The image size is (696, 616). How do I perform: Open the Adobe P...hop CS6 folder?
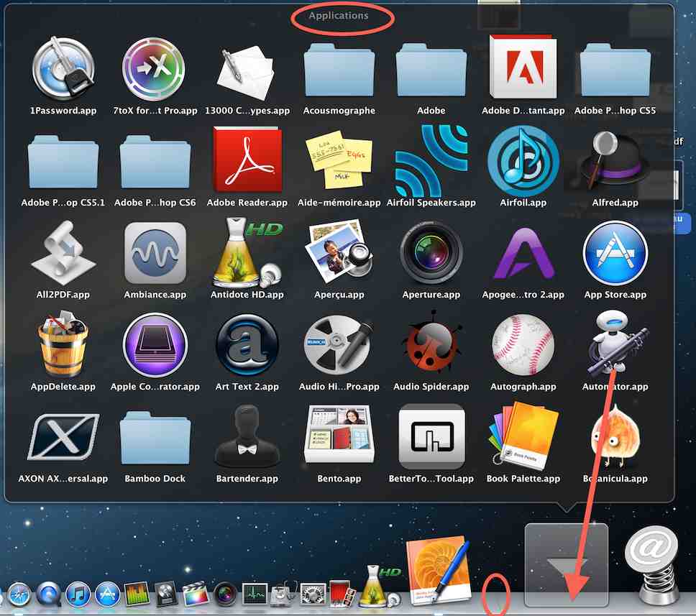click(x=155, y=162)
